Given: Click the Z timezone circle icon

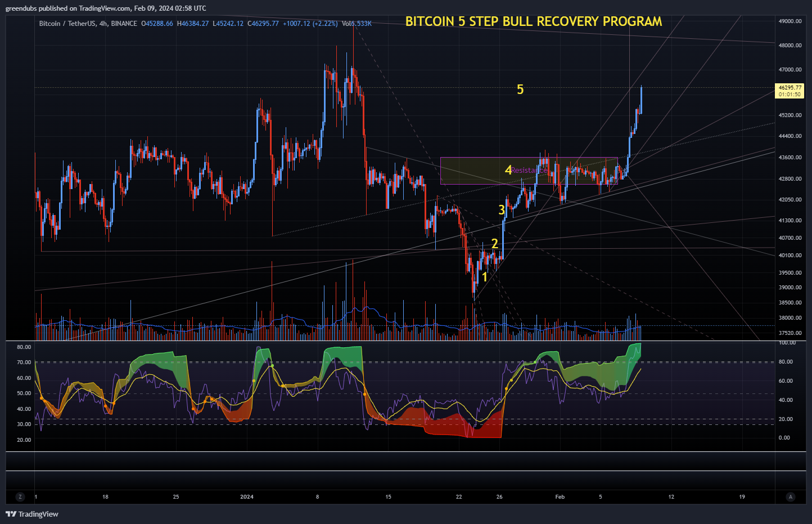Looking at the screenshot, I should [20, 496].
